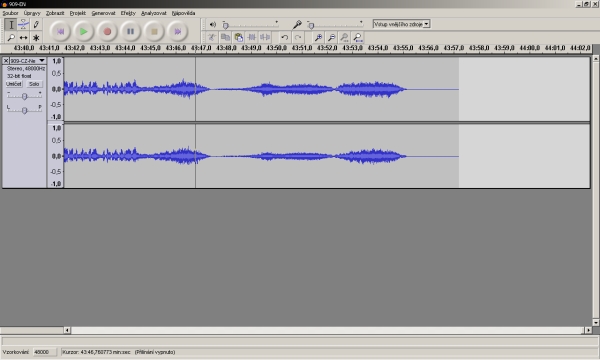Viewport: 600px width, 360px height.
Task: Click the Zoom In magnifier icon
Action: tap(318, 37)
